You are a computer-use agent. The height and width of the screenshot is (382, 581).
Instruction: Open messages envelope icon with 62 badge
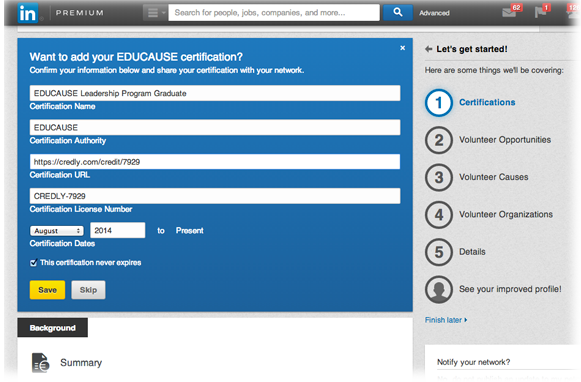[509, 13]
